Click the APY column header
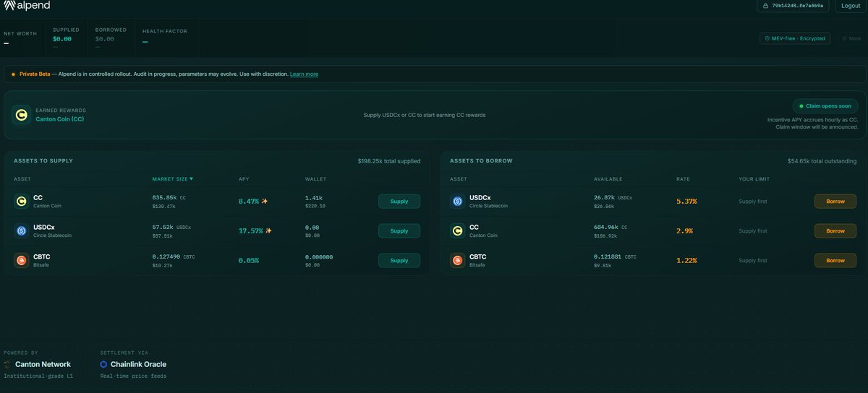 tap(244, 178)
